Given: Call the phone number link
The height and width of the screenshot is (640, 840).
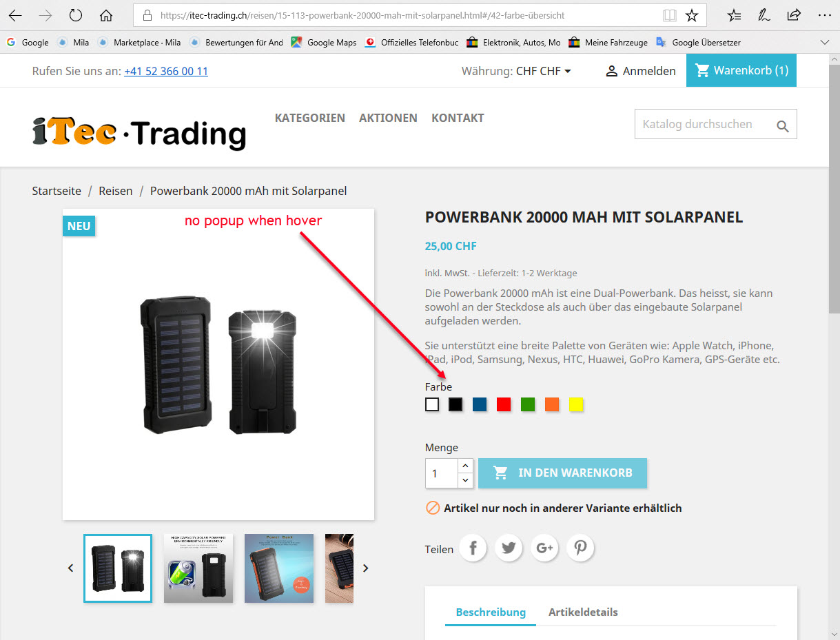Looking at the screenshot, I should tap(166, 71).
